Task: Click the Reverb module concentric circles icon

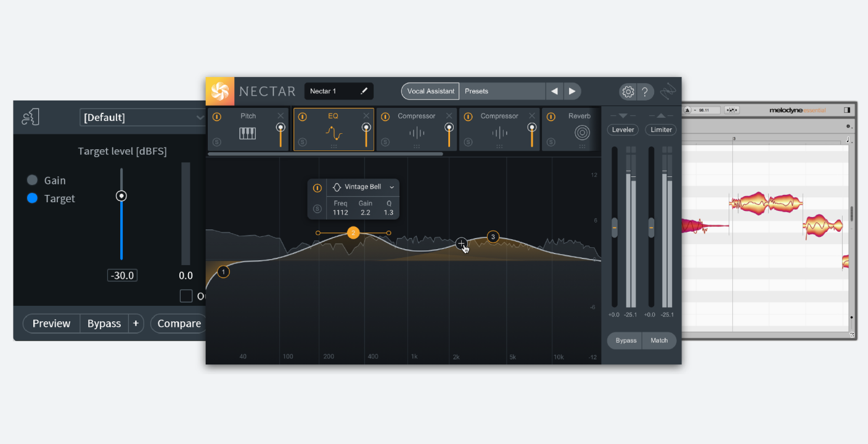Action: (582, 133)
